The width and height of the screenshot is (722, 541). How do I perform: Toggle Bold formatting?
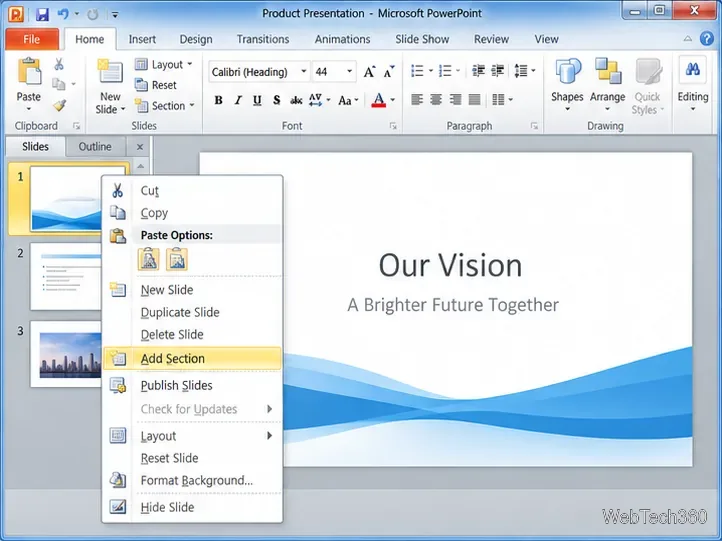click(219, 100)
